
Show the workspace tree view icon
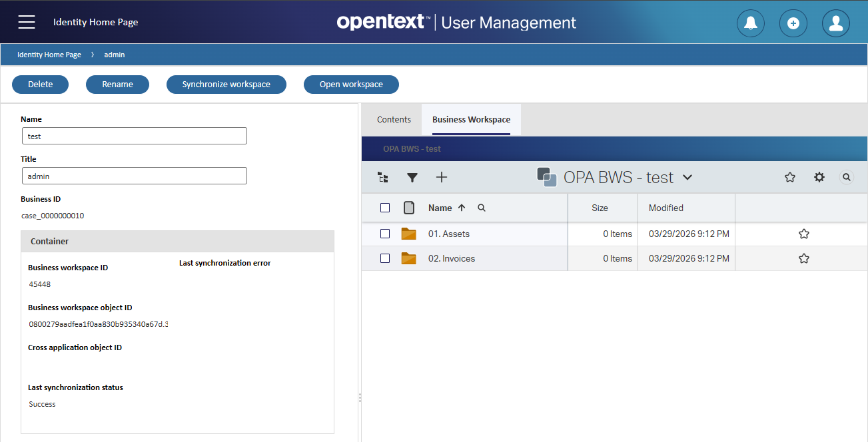(x=382, y=178)
